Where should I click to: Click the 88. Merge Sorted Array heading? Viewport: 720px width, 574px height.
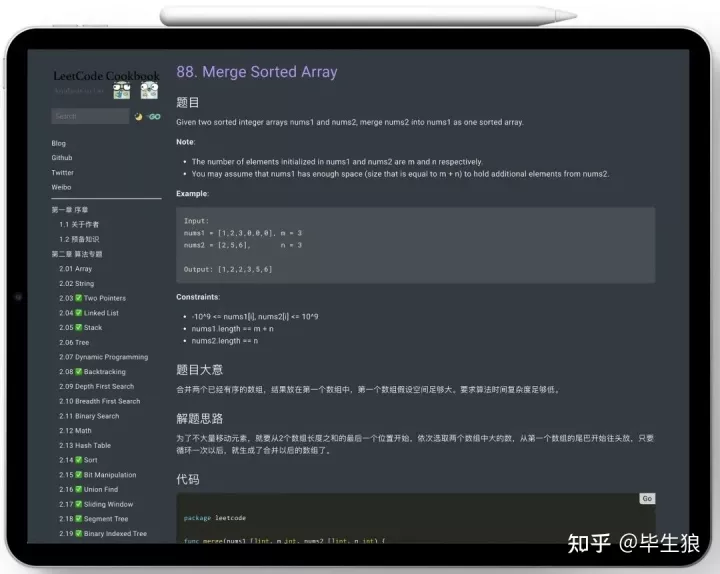pyautogui.click(x=257, y=72)
